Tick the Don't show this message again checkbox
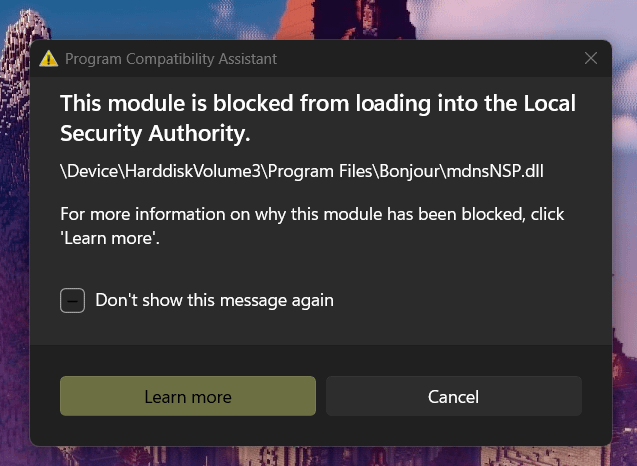This screenshot has width=637, height=466. click(x=72, y=300)
